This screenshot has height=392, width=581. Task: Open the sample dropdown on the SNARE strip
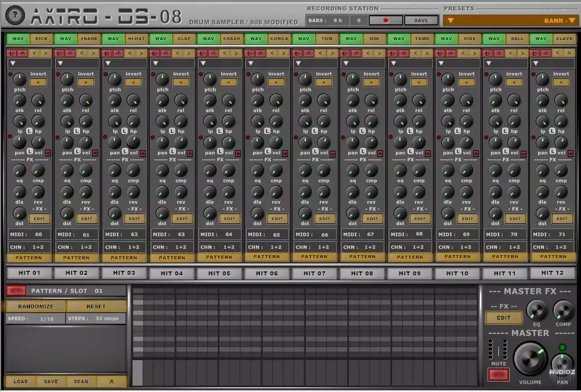[x=77, y=63]
